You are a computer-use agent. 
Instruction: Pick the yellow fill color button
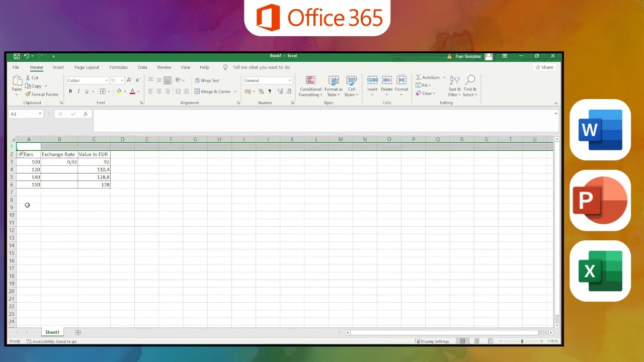[119, 92]
